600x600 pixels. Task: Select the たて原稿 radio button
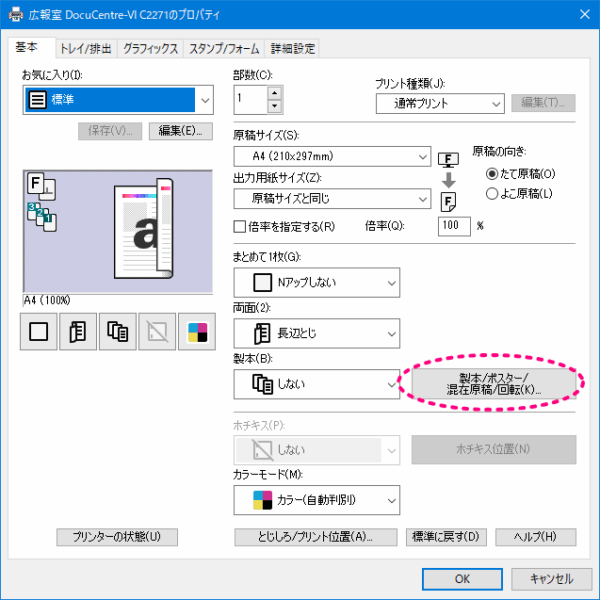492,174
